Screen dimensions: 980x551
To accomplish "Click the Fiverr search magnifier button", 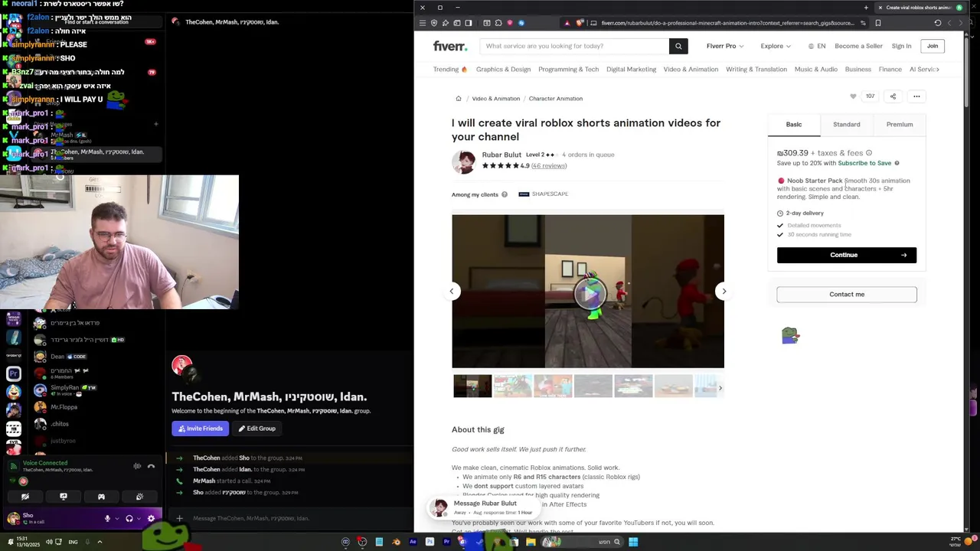I will pyautogui.click(x=678, y=46).
